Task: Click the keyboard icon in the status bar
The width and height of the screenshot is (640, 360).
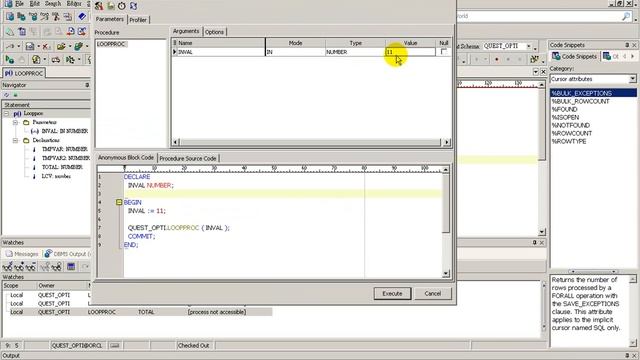Action: (x=115, y=346)
